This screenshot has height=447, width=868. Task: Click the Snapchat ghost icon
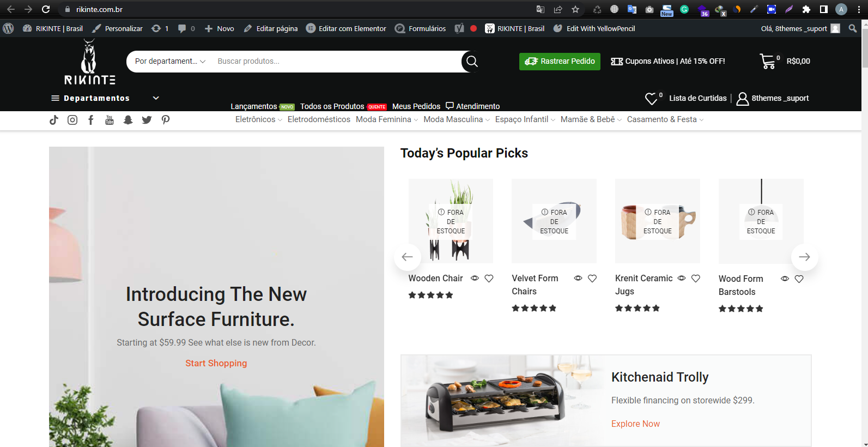pyautogui.click(x=128, y=120)
